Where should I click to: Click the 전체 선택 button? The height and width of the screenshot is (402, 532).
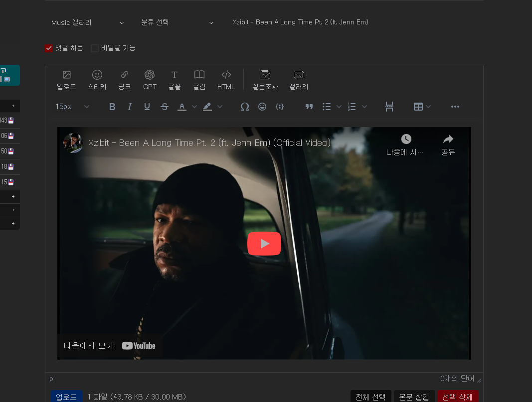[x=370, y=397]
